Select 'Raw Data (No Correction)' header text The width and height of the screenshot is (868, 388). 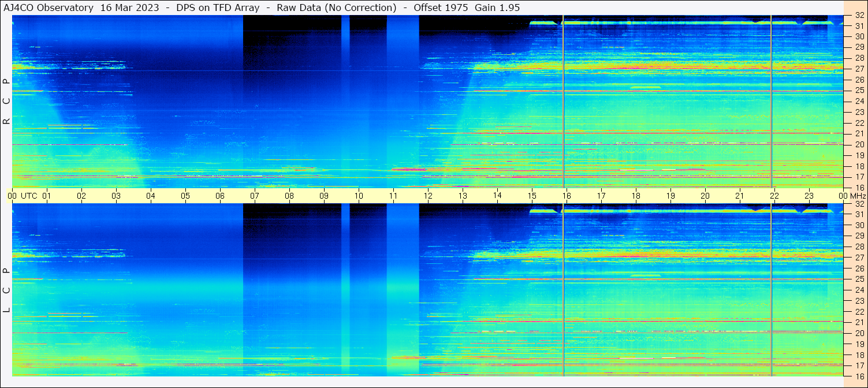tap(337, 8)
